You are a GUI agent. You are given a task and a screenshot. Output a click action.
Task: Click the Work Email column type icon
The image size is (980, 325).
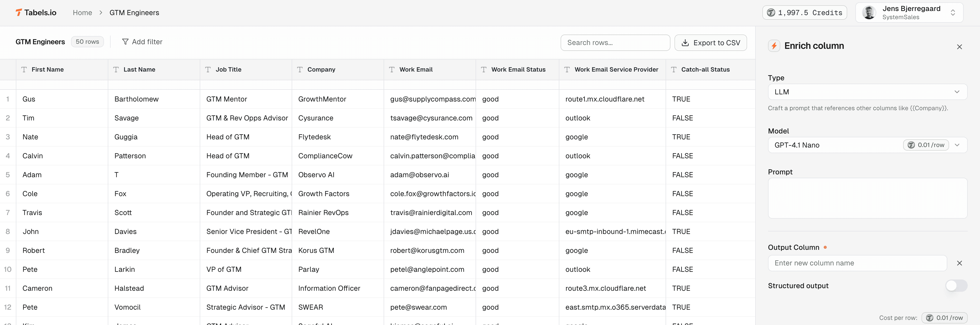pos(392,70)
